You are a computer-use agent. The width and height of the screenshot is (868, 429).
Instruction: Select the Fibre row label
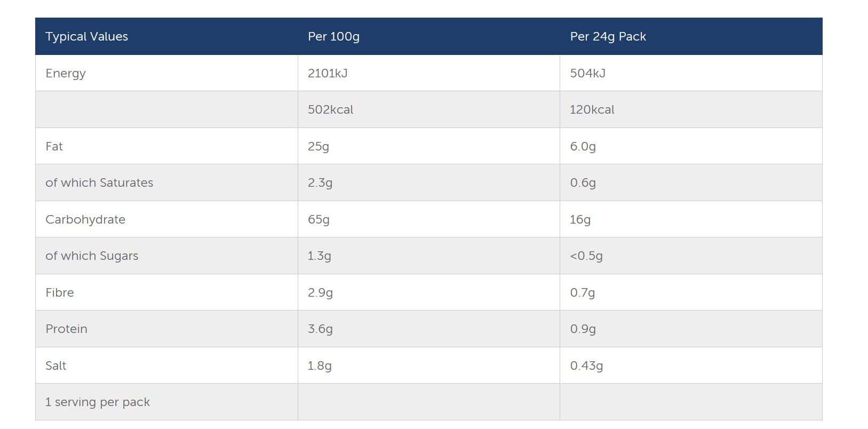[x=60, y=293]
